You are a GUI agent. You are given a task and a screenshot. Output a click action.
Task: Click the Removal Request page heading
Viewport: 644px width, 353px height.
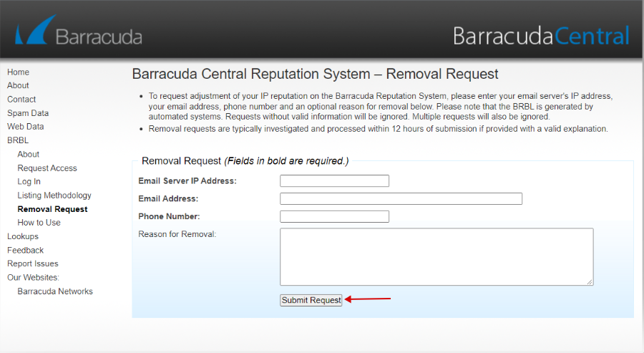(315, 74)
